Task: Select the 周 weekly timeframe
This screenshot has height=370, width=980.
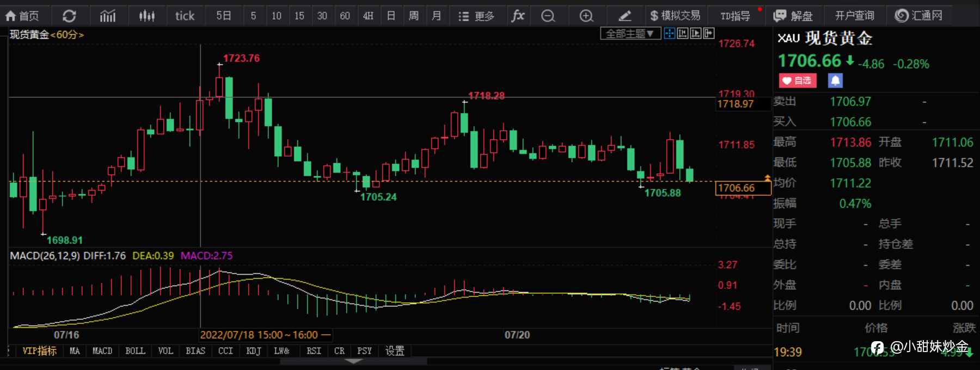Action: (x=414, y=16)
